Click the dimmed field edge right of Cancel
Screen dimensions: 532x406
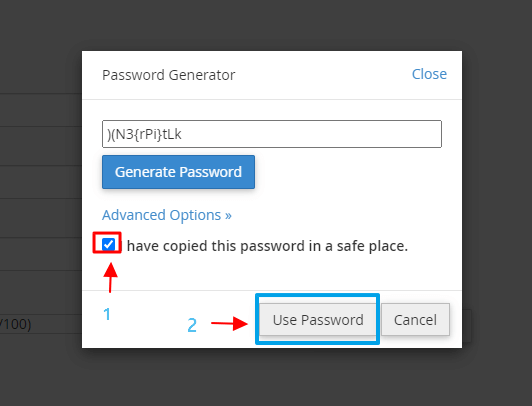[x=467, y=326]
